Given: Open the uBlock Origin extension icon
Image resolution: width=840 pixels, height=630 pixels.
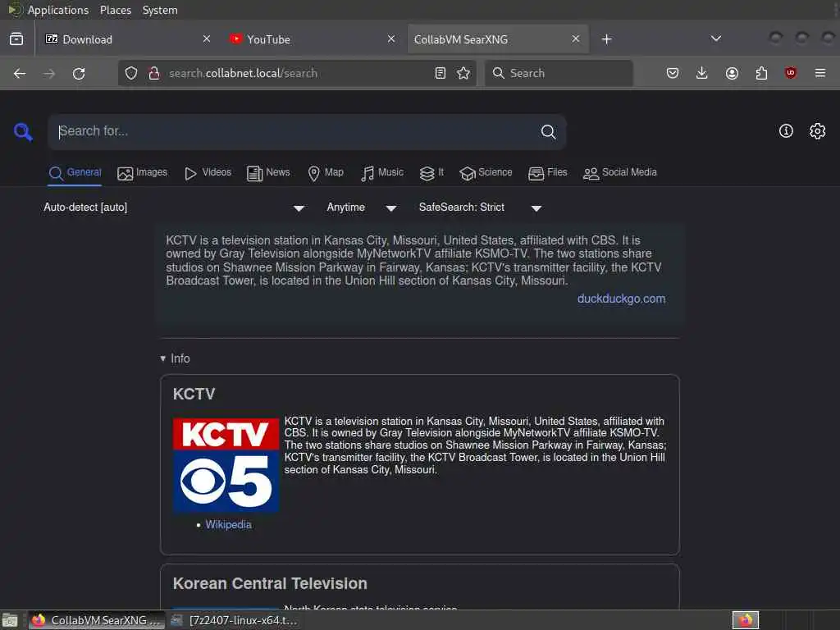Looking at the screenshot, I should 791,73.
